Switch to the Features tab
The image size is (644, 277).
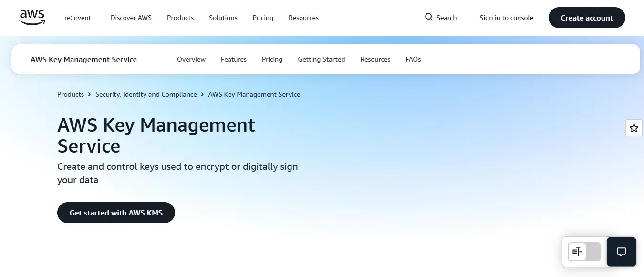coord(234,59)
